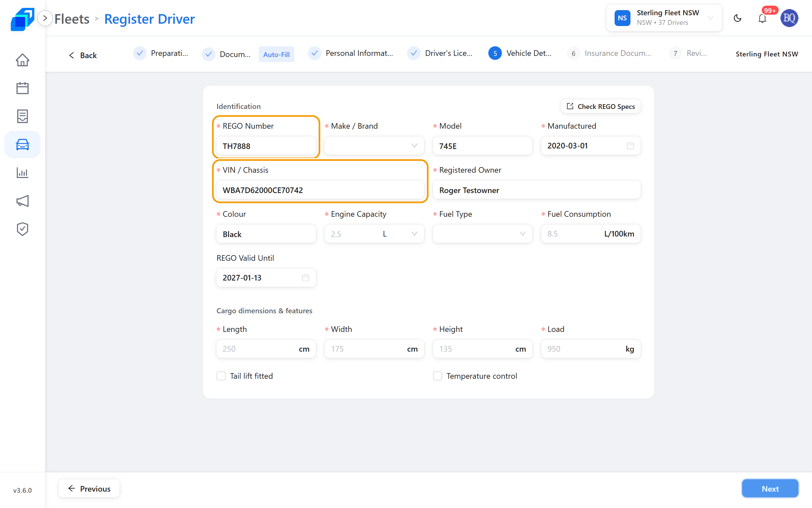The width and height of the screenshot is (812, 508).
Task: Click the NS organisation badge
Action: [x=623, y=18]
